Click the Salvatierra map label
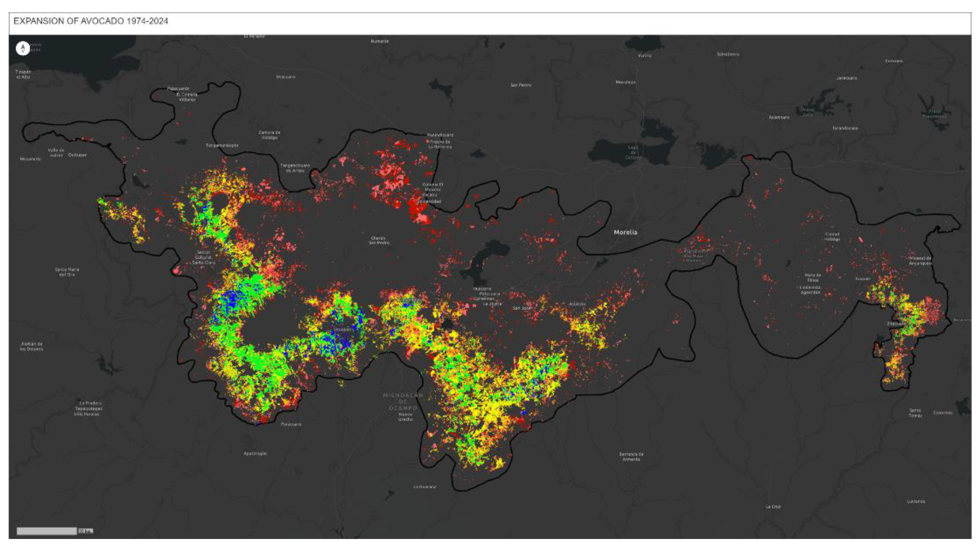Viewport: 980px width, 547px height. click(728, 55)
